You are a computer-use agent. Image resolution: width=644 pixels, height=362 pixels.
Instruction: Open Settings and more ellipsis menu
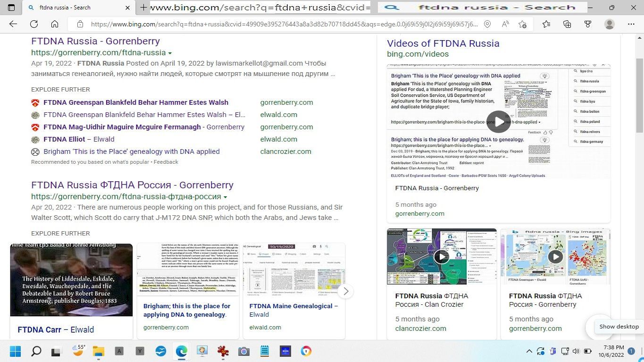tap(631, 24)
